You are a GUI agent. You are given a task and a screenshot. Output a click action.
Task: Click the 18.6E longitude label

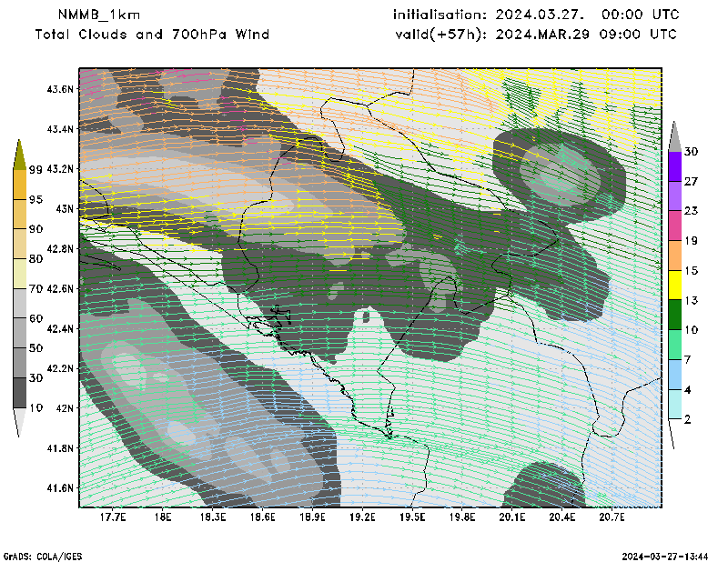(x=262, y=517)
